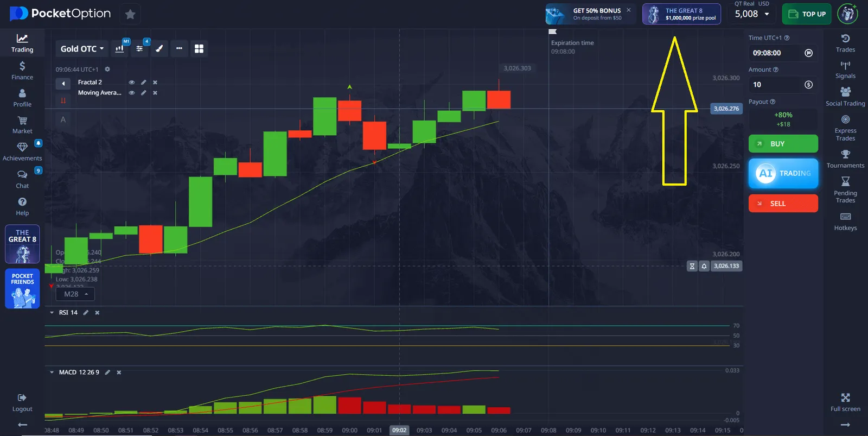Open the Signals panel
Screen dimensions: 868x436
845,69
